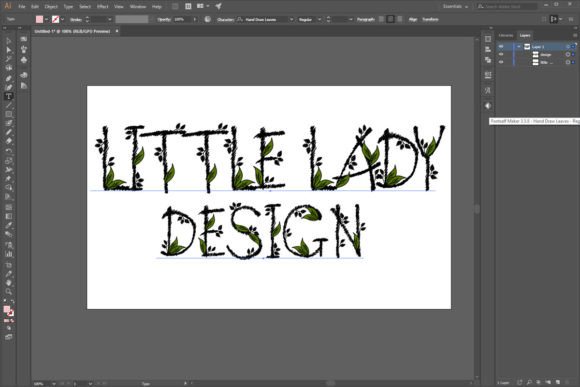Select the Pen tool
The image size is (580, 387).
(x=9, y=78)
